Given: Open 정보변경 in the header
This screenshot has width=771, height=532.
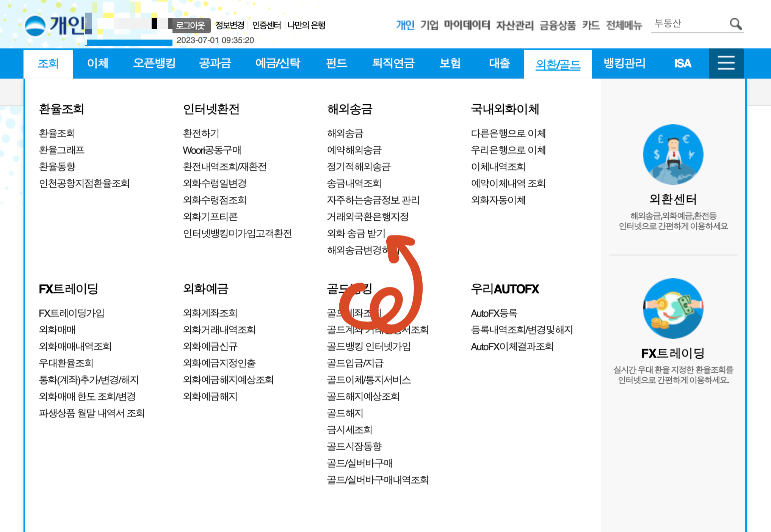Looking at the screenshot, I should (x=230, y=25).
